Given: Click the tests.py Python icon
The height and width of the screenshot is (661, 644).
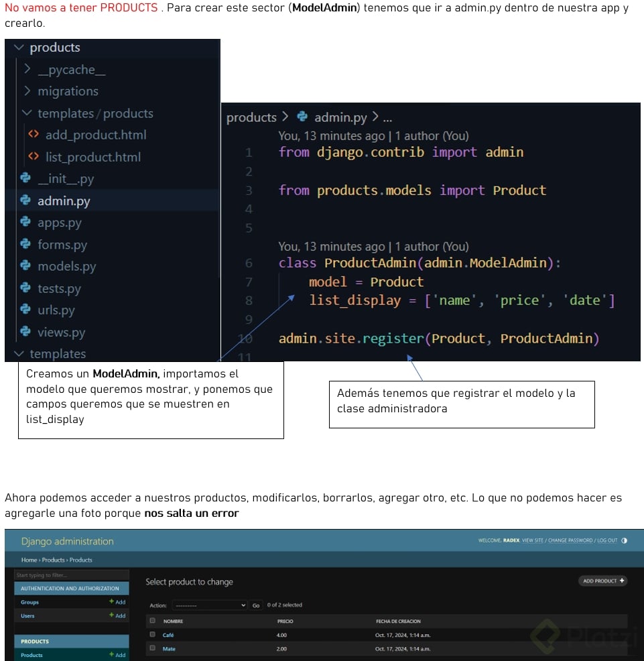Looking at the screenshot, I should pyautogui.click(x=25, y=288).
